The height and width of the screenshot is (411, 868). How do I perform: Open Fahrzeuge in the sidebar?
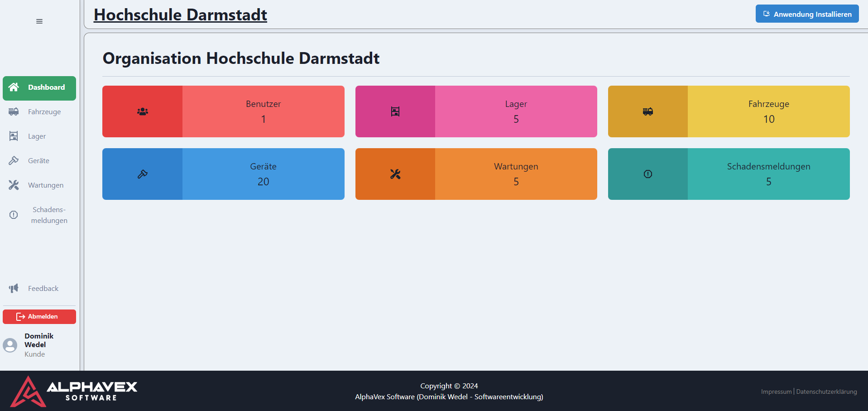(x=39, y=111)
